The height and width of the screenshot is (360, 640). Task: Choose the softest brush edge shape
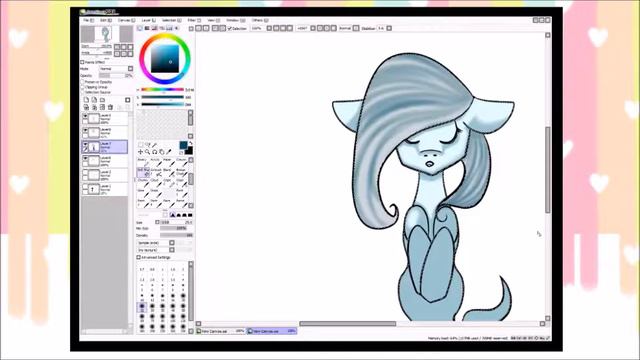[x=172, y=215]
